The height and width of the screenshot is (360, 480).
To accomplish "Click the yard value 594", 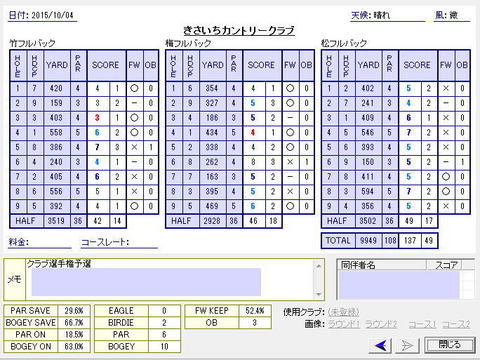I will 368,191.
